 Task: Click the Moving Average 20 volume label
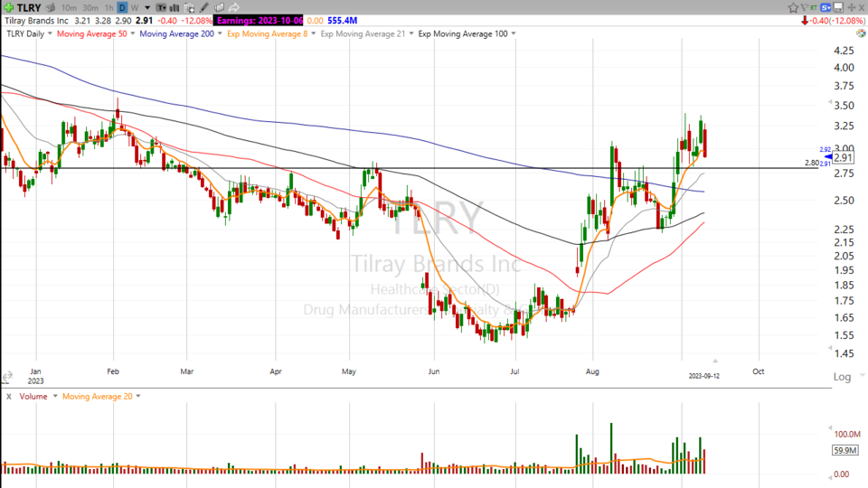pos(98,396)
